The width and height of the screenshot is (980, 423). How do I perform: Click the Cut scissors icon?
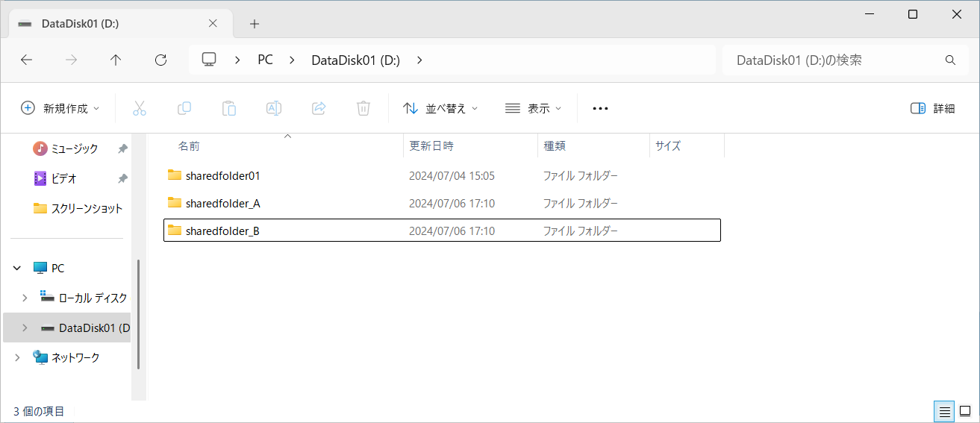tap(140, 108)
